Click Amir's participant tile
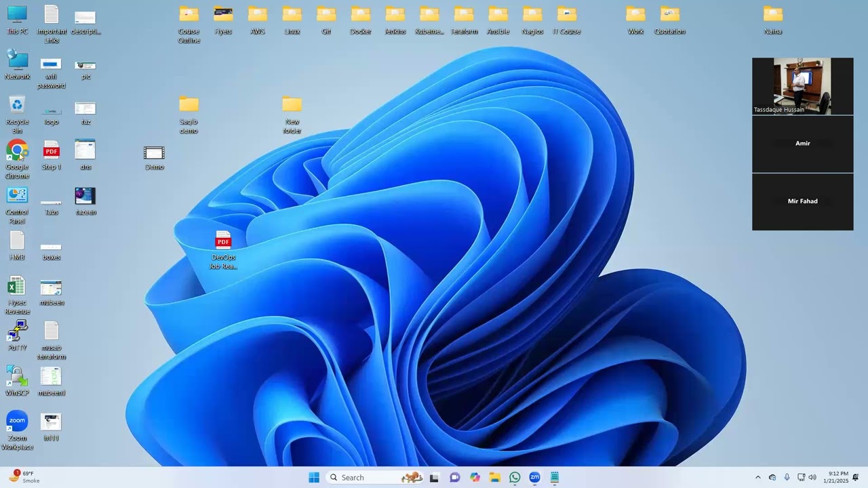The height and width of the screenshot is (488, 868). [x=802, y=144]
